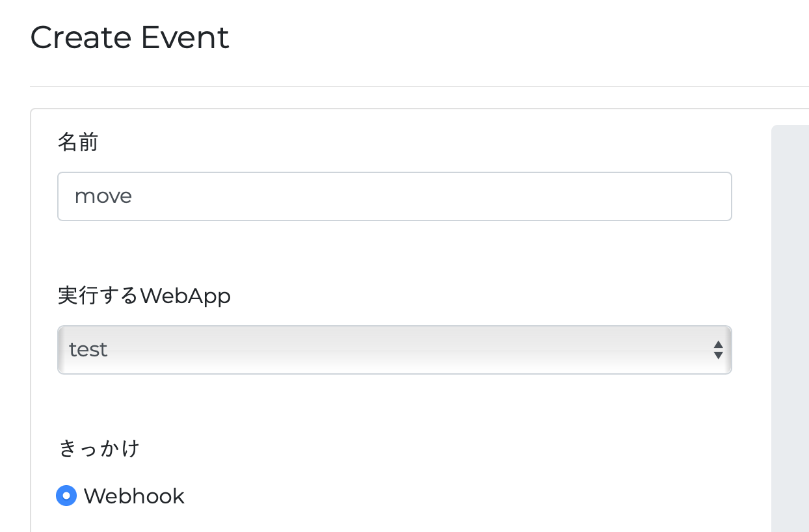This screenshot has width=809, height=532.
Task: Click blank space right of Webhook option
Action: pos(455,496)
